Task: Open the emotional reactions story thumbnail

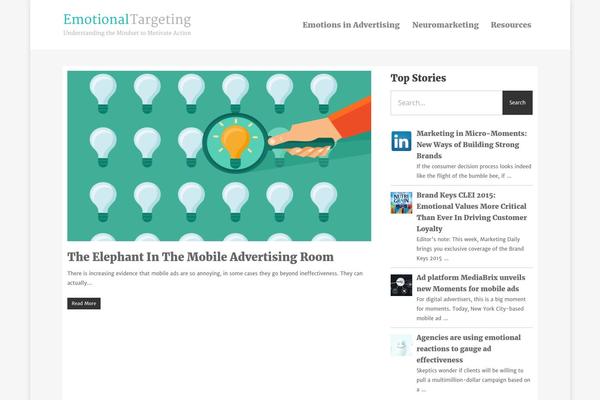Action: pos(401,346)
